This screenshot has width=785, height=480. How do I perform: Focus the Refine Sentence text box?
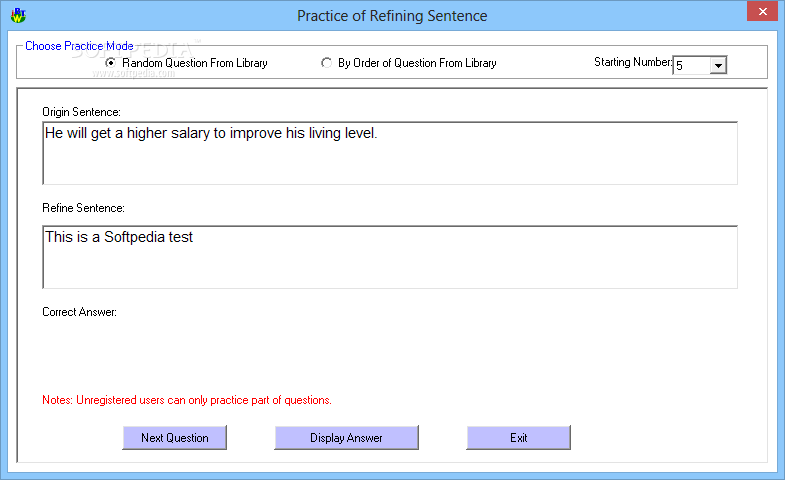390,257
